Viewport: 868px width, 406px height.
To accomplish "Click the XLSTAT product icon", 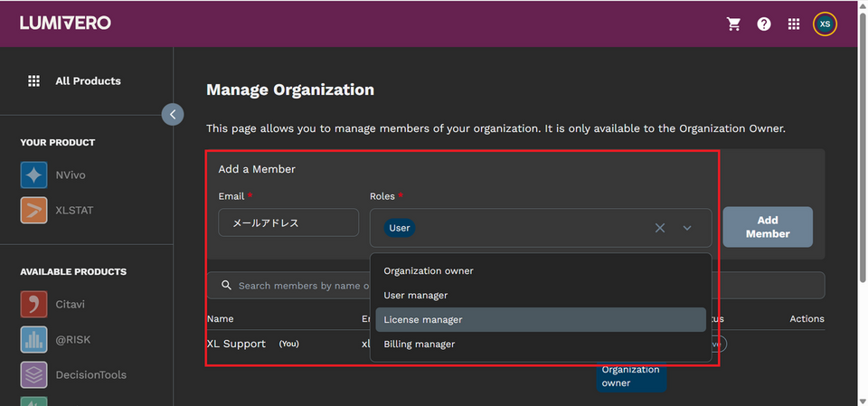I will click(x=33, y=211).
